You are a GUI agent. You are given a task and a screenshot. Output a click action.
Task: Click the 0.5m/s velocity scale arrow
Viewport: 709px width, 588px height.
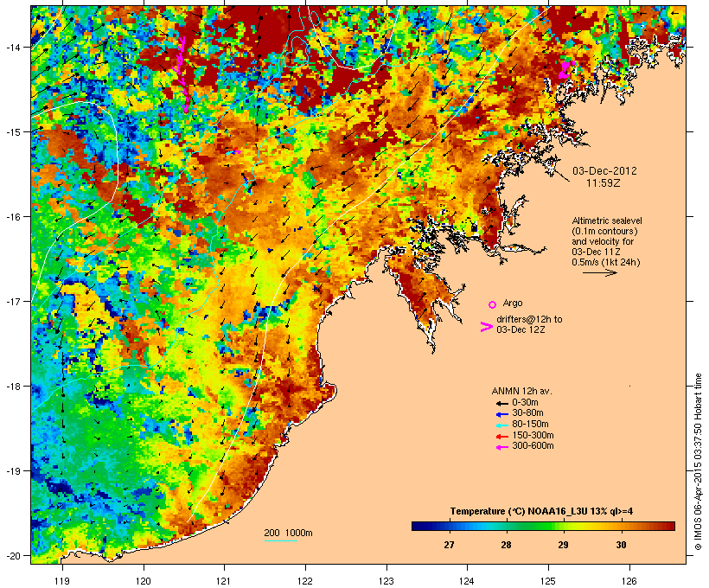click(x=599, y=272)
